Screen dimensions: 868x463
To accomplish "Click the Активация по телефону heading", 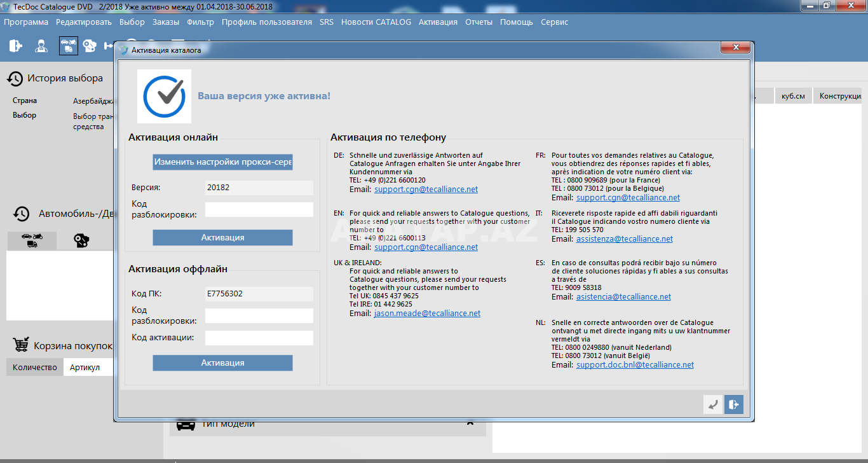I will pyautogui.click(x=388, y=137).
